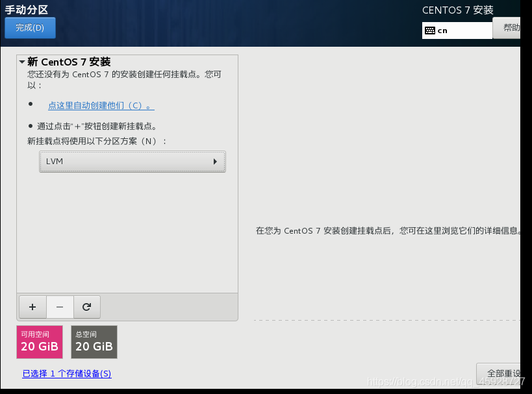Click the pink 可用空间 20 GiB box
This screenshot has height=394, width=532.
pos(40,341)
